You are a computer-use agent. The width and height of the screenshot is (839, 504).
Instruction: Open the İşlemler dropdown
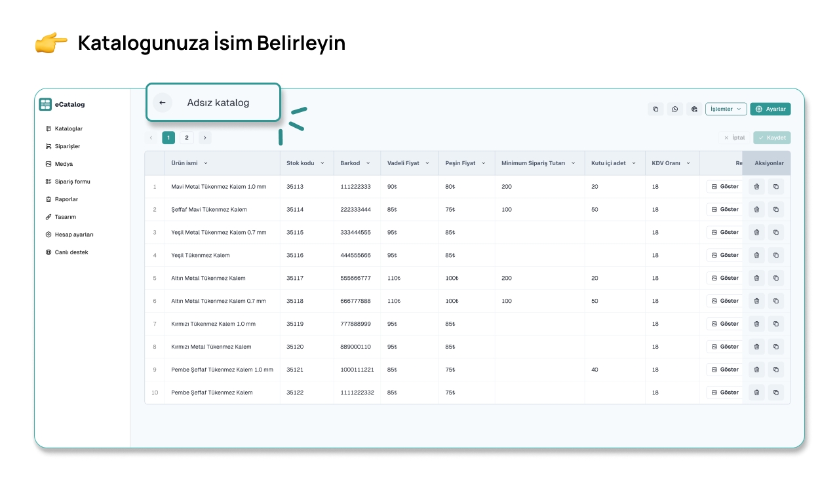click(x=726, y=109)
